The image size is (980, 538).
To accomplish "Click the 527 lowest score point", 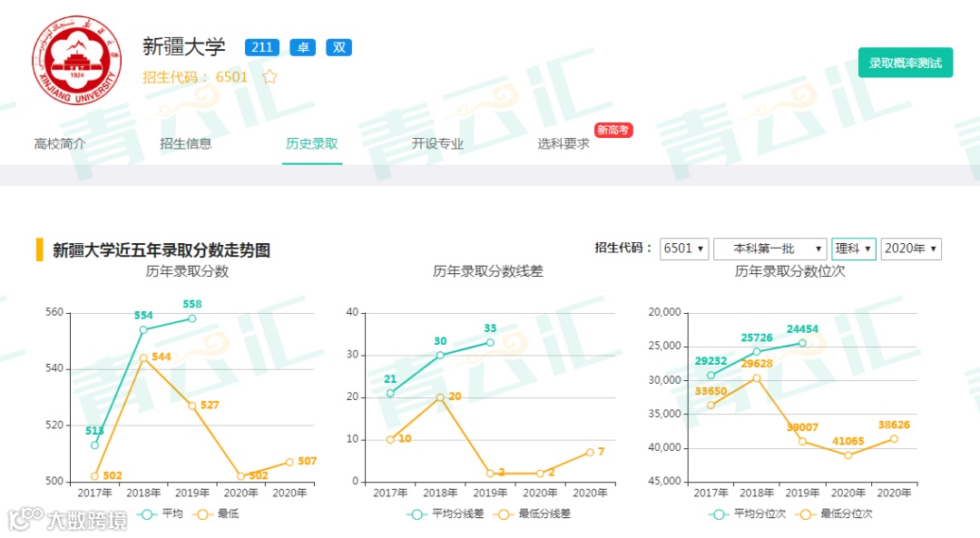I will [191, 406].
